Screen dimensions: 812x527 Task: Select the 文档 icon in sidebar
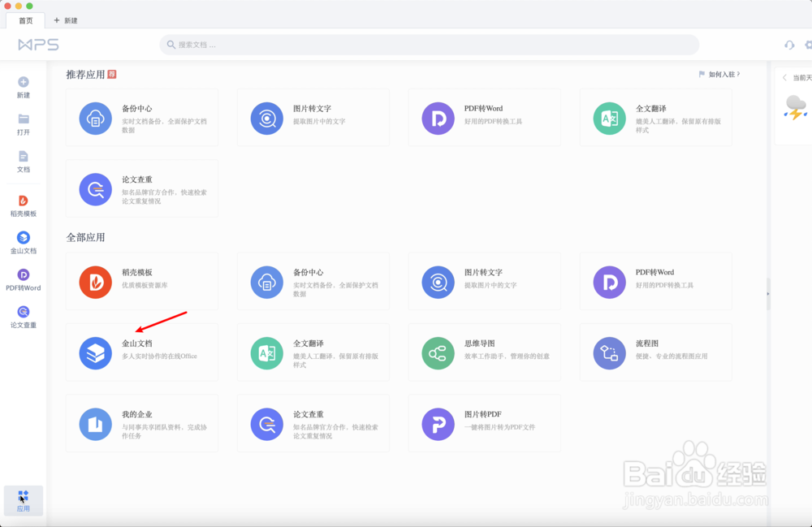24,157
